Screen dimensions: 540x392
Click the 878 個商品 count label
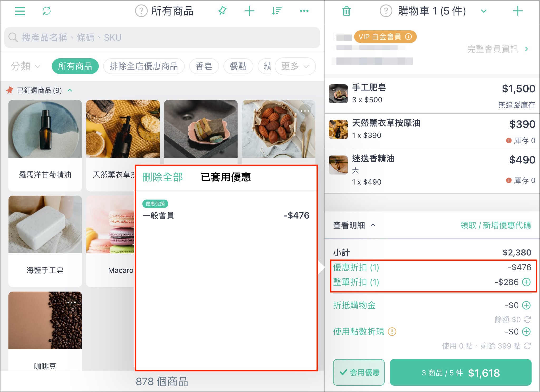click(x=162, y=381)
